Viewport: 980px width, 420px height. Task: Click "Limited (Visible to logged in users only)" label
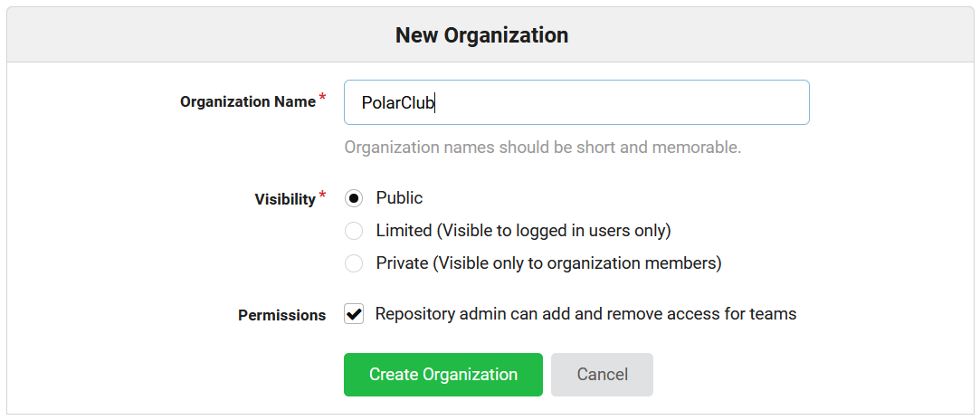[x=523, y=231]
